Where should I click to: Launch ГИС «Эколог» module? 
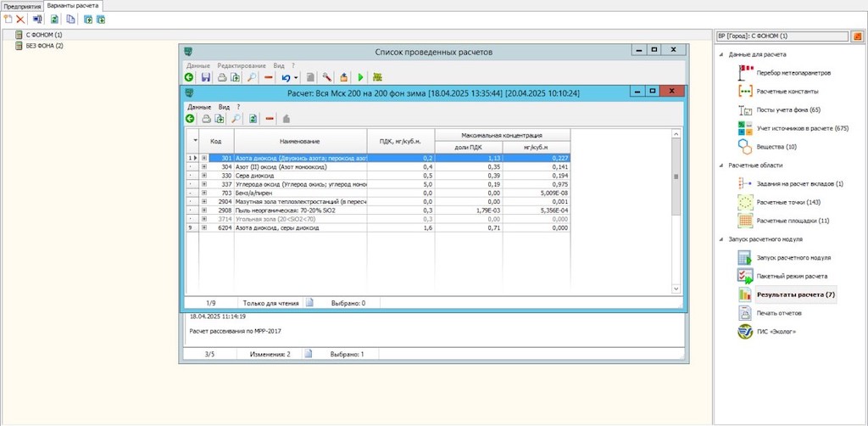click(776, 331)
